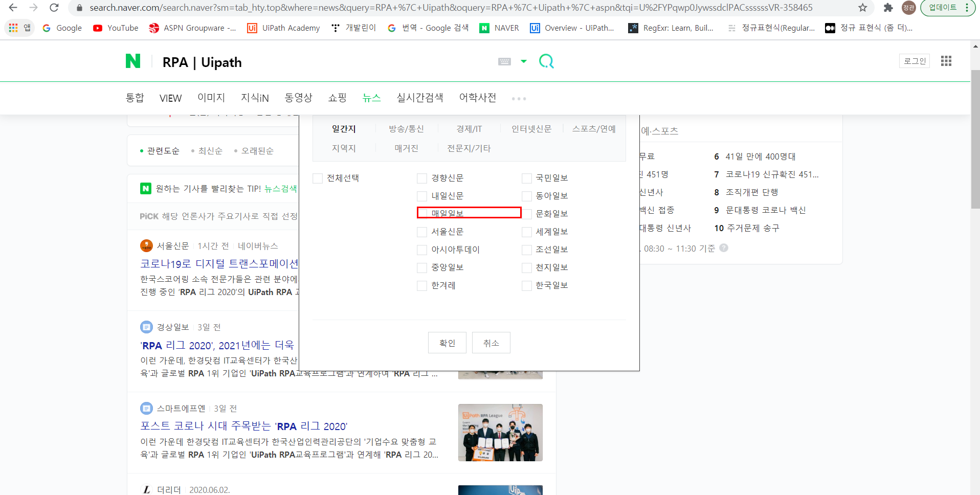This screenshot has height=495, width=980.
Task: Switch to the 인터넷신문 press category
Action: 531,129
